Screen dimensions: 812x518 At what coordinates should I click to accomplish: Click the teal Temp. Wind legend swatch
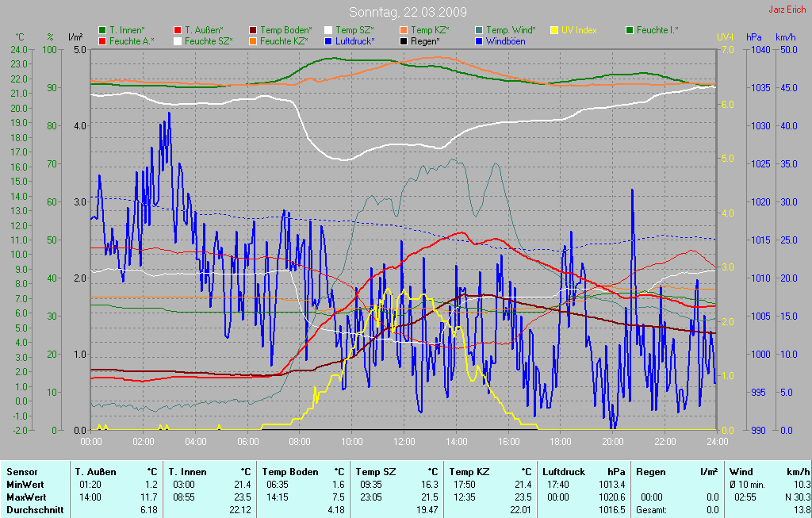click(x=479, y=31)
